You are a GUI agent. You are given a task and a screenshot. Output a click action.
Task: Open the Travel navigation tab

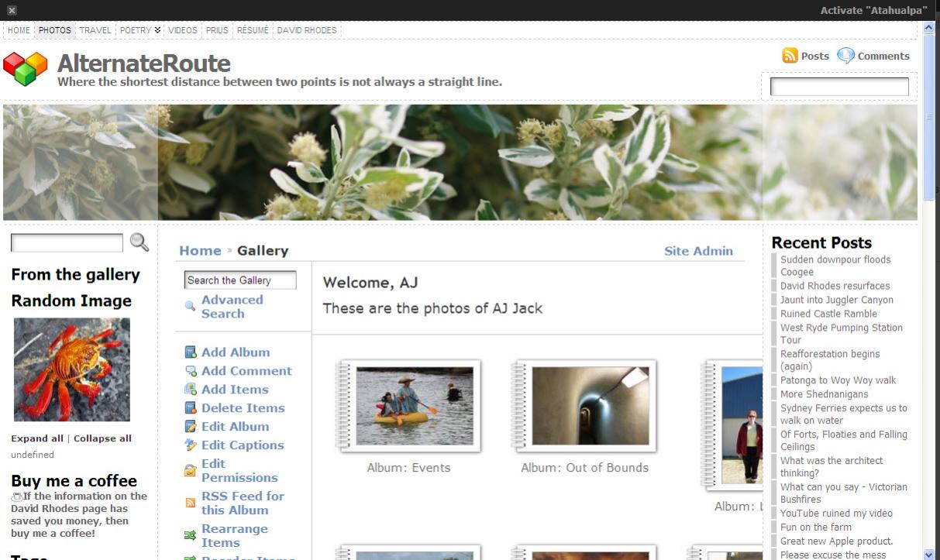point(95,30)
